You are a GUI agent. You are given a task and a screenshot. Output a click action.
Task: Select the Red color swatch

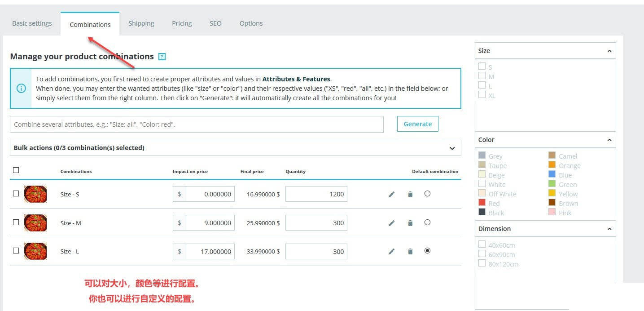[482, 203]
